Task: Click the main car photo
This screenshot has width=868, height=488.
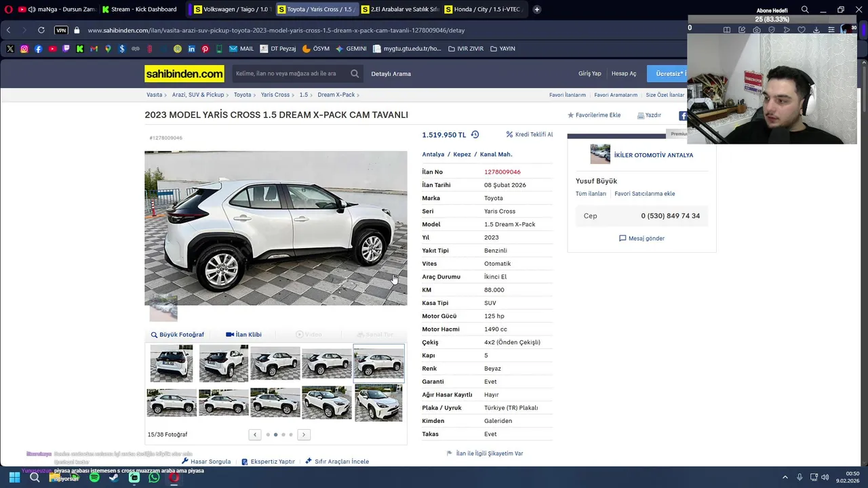Action: tap(276, 228)
